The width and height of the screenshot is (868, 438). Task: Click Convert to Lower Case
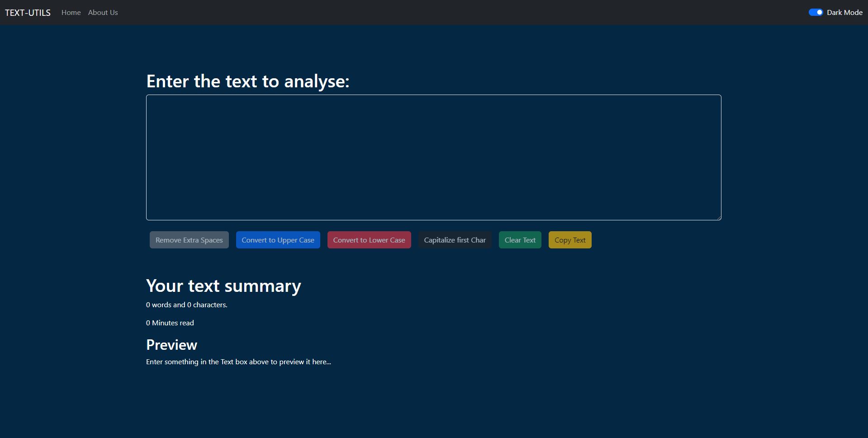tap(369, 240)
